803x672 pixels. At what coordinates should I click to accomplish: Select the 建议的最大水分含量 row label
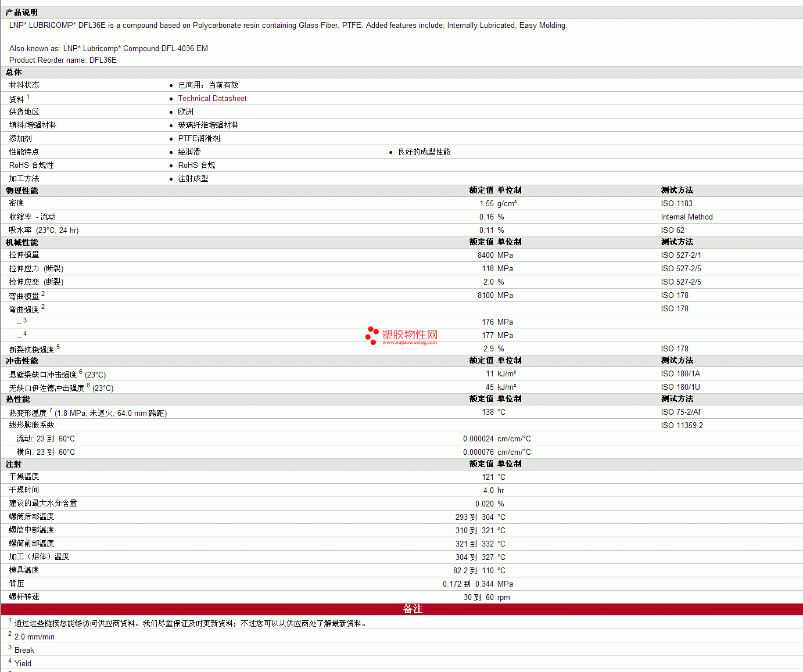tap(43, 504)
